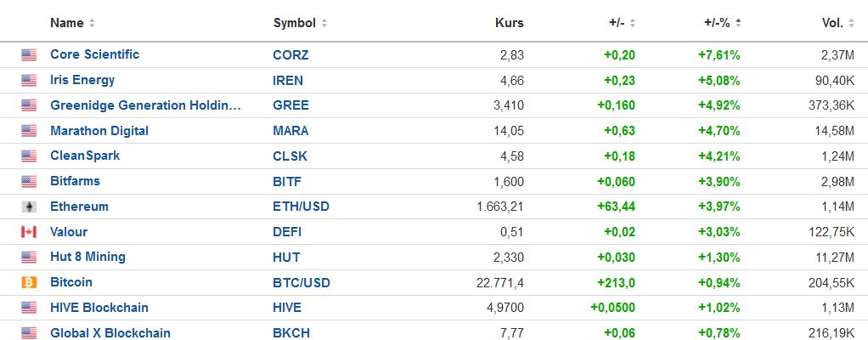Click the Canadian flag beside Valour
The width and height of the screenshot is (868, 340).
(29, 232)
